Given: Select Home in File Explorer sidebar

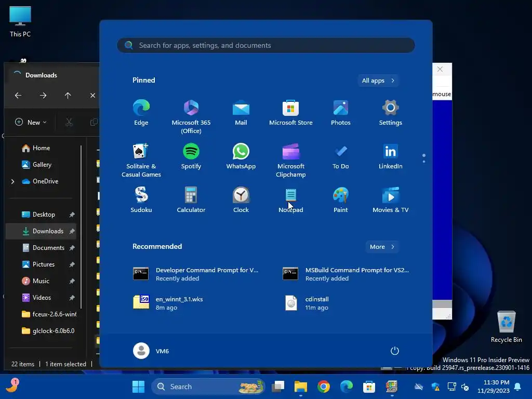Looking at the screenshot, I should click(x=41, y=148).
